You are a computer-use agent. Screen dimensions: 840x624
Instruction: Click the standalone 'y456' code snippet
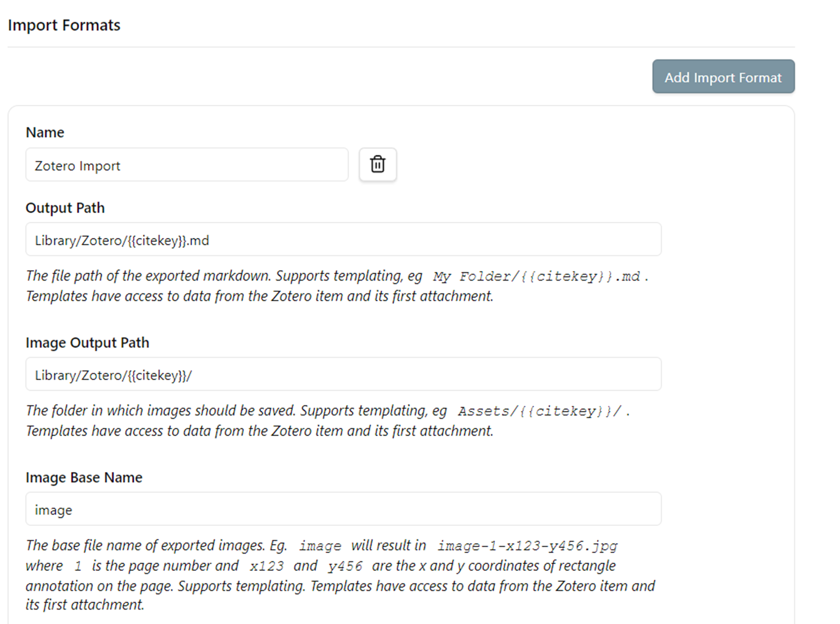pyautogui.click(x=345, y=566)
